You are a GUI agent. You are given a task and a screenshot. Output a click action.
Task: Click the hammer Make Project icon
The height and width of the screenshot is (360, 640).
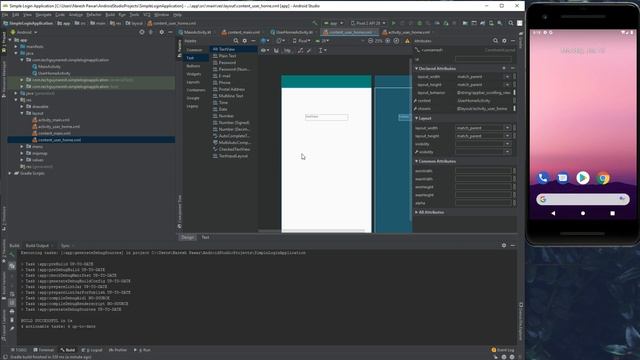[315, 23]
